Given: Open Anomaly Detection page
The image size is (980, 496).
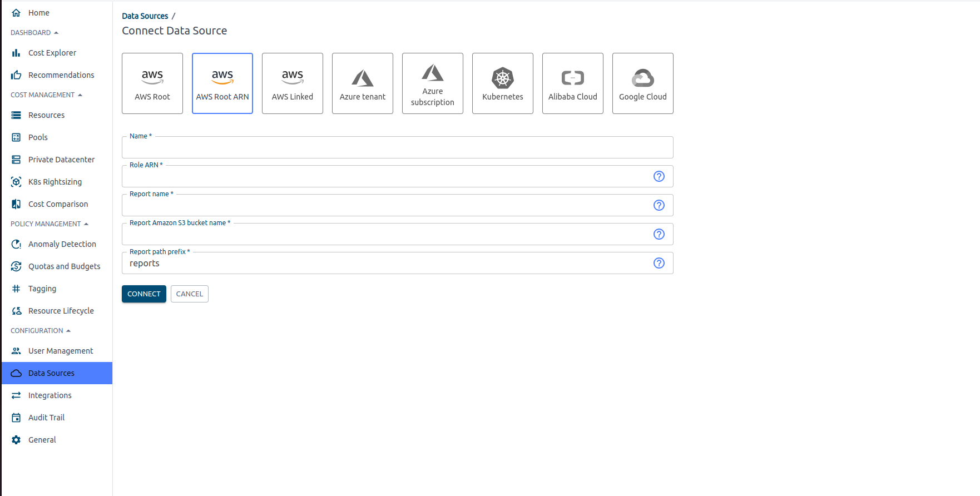Looking at the screenshot, I should (x=57, y=244).
